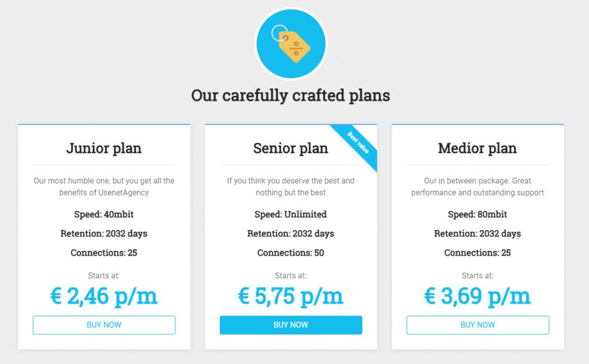Image resolution: width=589 pixels, height=364 pixels.
Task: Click the discount price tag icon
Action: click(x=291, y=45)
